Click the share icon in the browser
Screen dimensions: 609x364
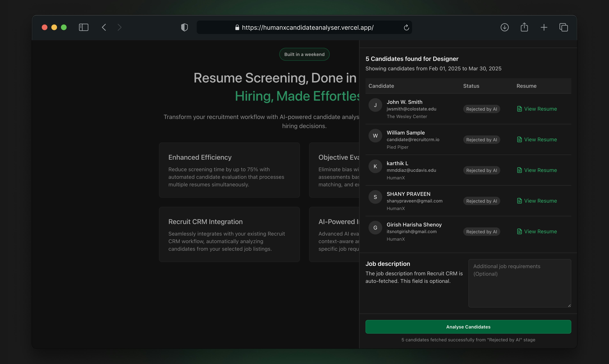tap(524, 27)
